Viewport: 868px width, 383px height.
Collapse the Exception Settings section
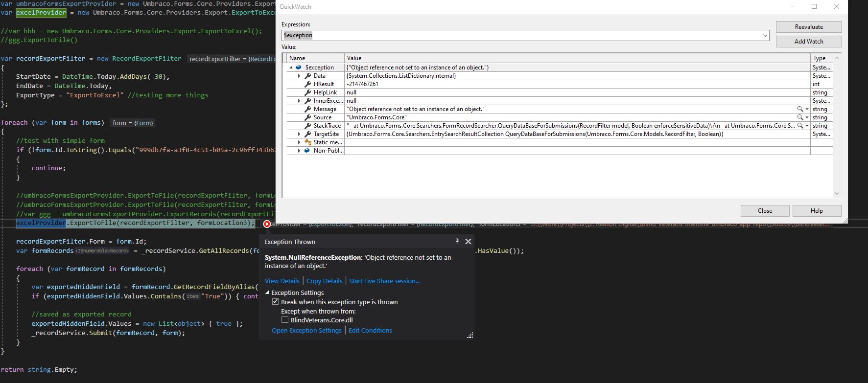tap(267, 293)
